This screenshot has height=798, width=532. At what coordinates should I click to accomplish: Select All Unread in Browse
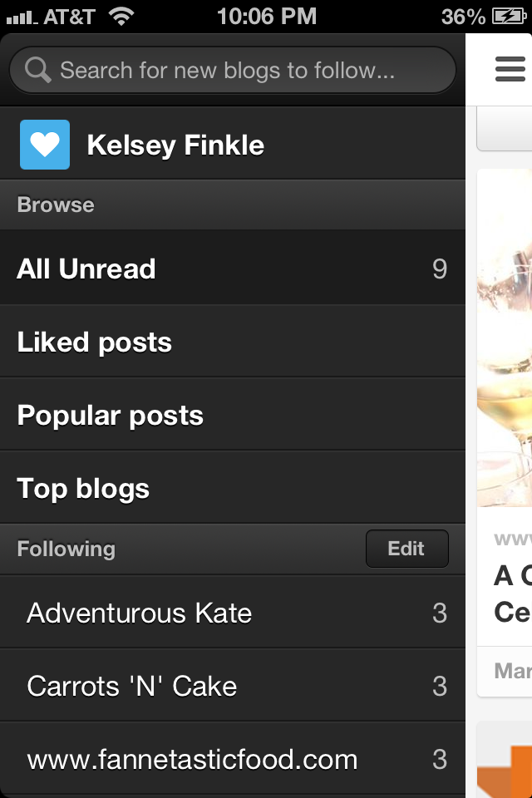click(86, 268)
